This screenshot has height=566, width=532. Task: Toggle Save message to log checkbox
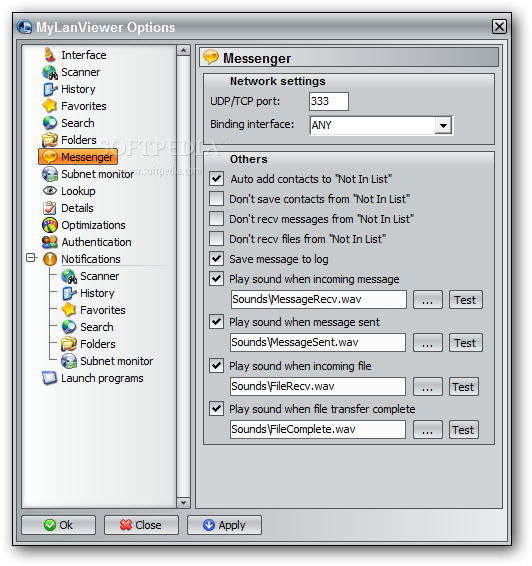(217, 259)
